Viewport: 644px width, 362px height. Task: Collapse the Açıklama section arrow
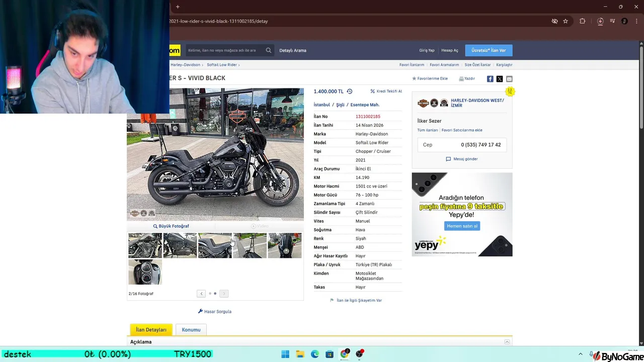pos(507,342)
